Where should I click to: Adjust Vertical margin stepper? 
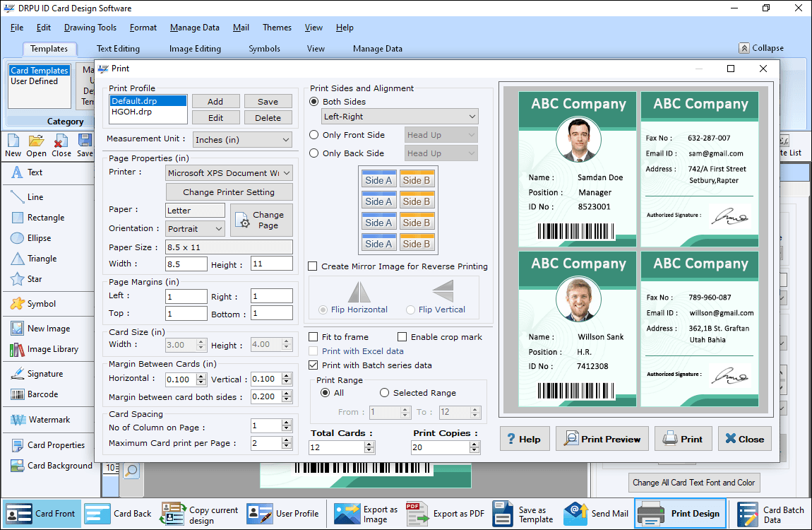point(287,379)
